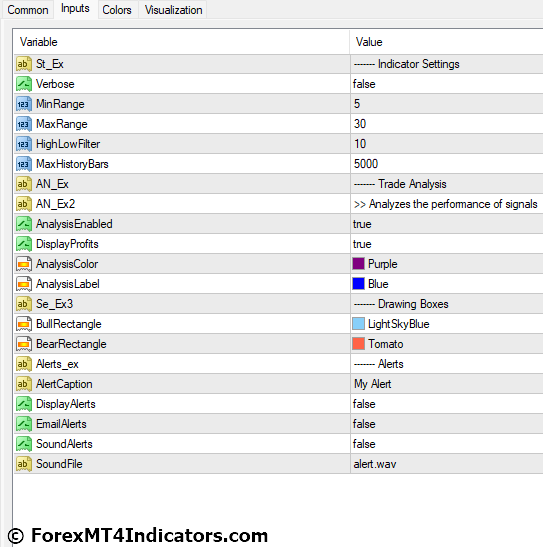Select the Verbose false value
Image resolution: width=543 pixels, height=547 pixels.
pyautogui.click(x=364, y=84)
